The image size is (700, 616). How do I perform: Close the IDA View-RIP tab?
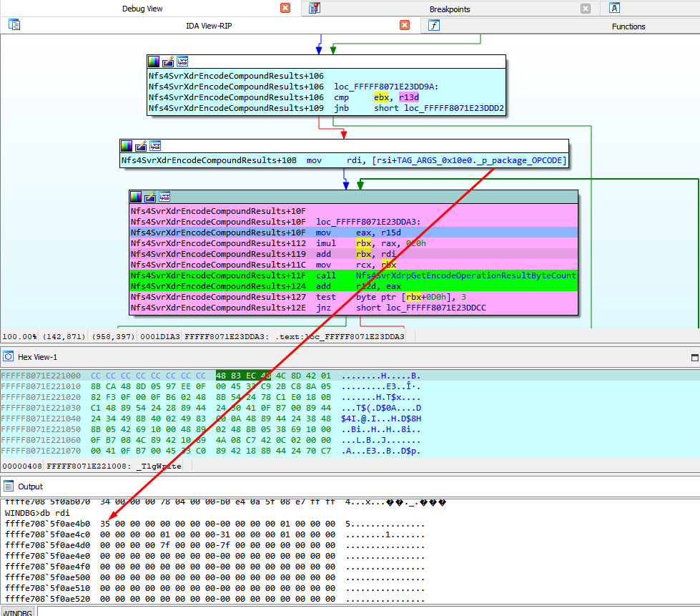(x=405, y=25)
